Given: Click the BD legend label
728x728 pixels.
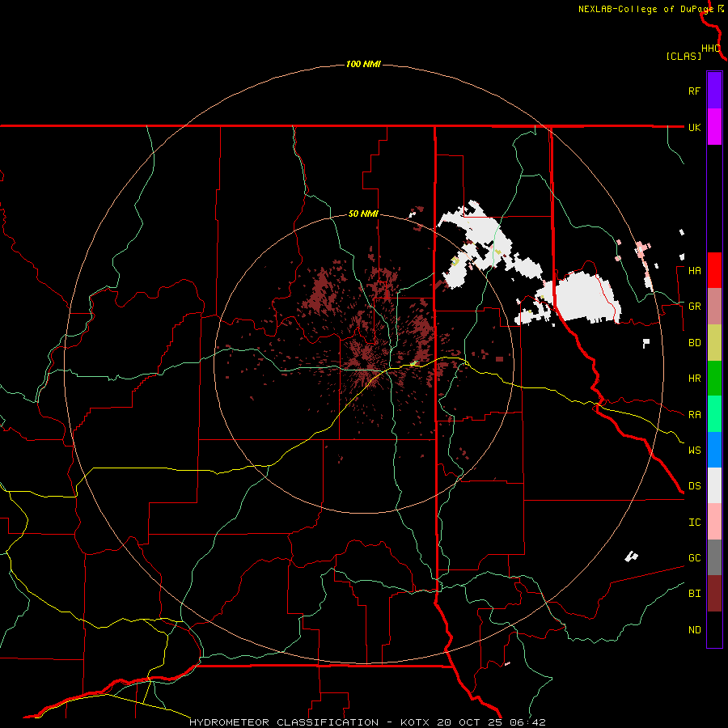Looking at the screenshot, I should point(694,343).
